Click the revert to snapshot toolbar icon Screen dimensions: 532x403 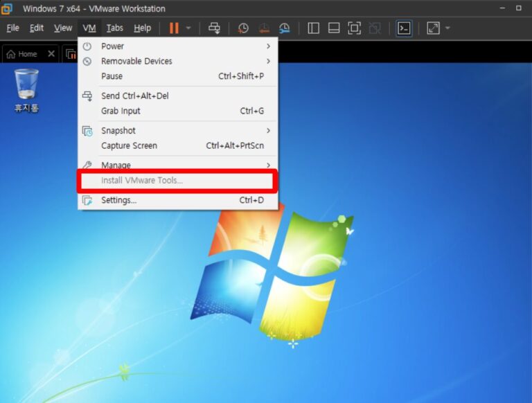(x=264, y=28)
